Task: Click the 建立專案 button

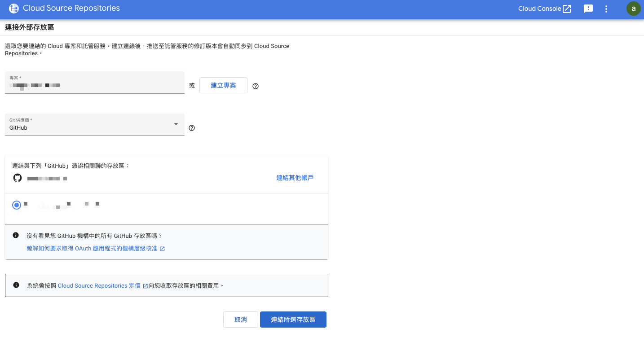Action: tap(223, 85)
